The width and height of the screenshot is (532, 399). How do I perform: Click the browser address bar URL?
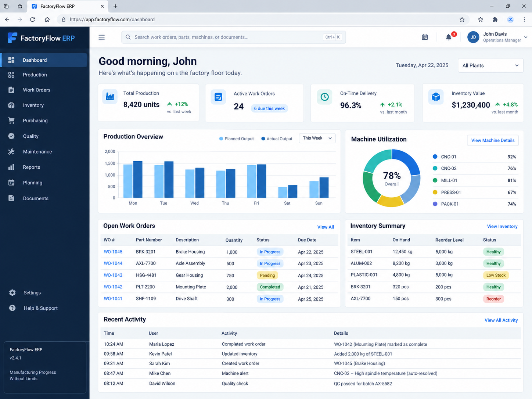[x=112, y=19]
